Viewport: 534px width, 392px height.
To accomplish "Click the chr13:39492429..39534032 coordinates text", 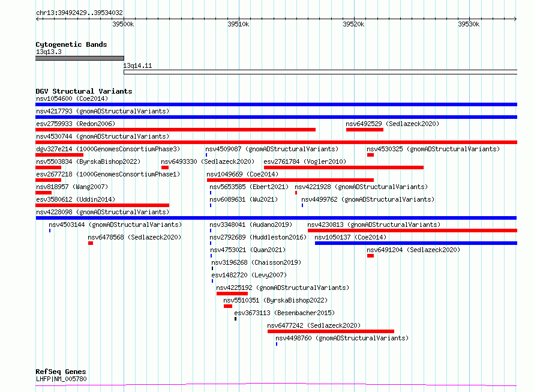I will pyautogui.click(x=79, y=13).
